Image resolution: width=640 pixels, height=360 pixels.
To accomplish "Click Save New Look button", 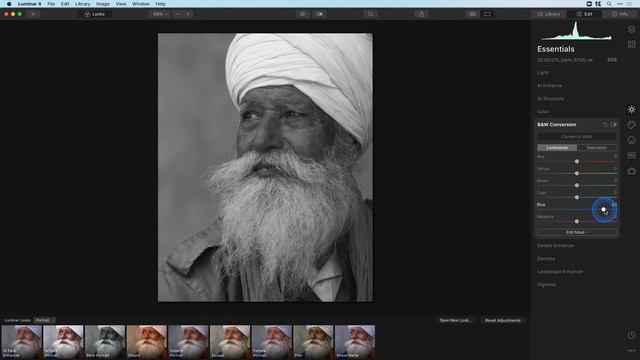I will pyautogui.click(x=456, y=320).
